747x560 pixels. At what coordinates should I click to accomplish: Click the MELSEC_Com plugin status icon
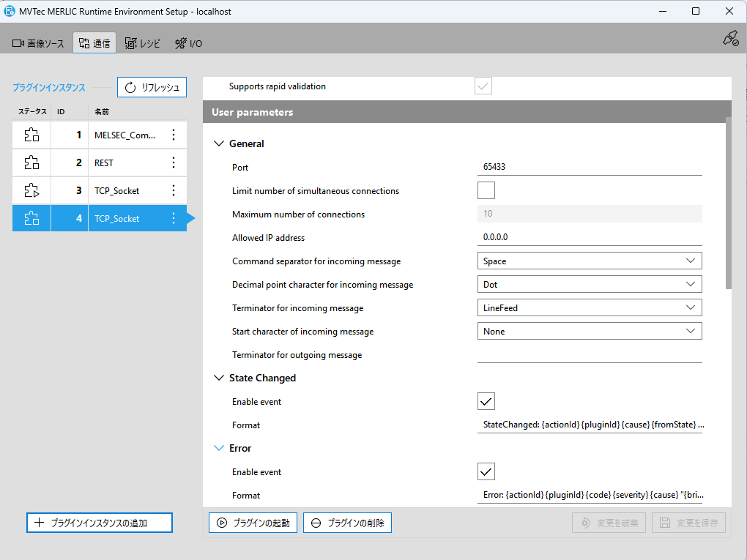pyautogui.click(x=32, y=135)
